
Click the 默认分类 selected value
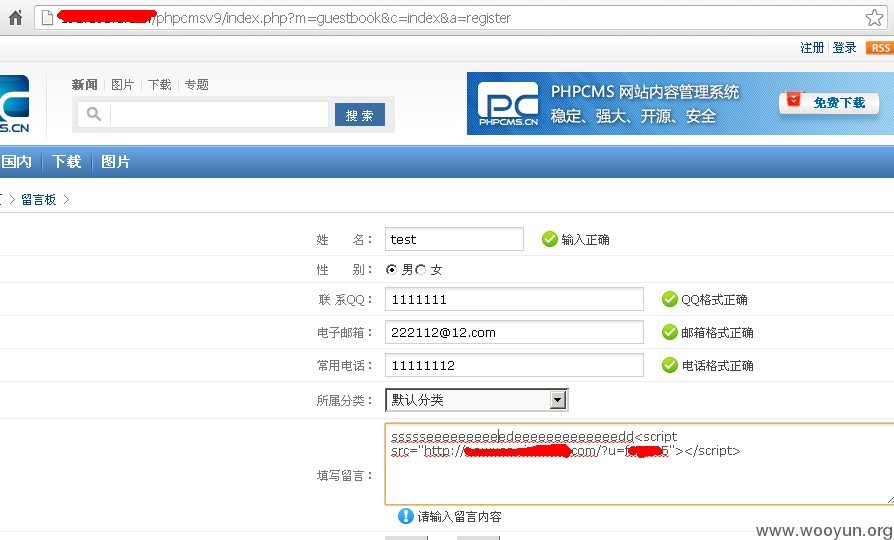[417, 400]
